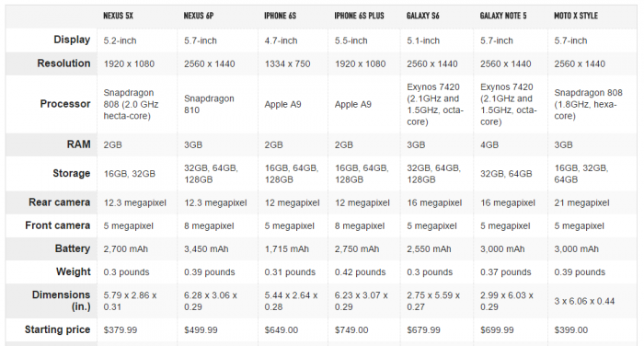The image size is (644, 346).
Task: Click the iPhone 6S column header
Action: (x=280, y=16)
